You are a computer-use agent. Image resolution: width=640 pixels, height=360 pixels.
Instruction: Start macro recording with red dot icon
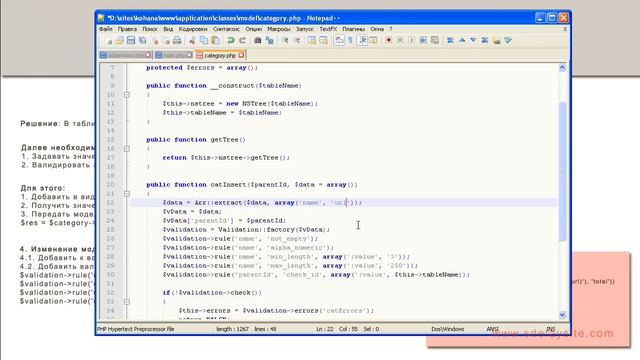click(389, 40)
